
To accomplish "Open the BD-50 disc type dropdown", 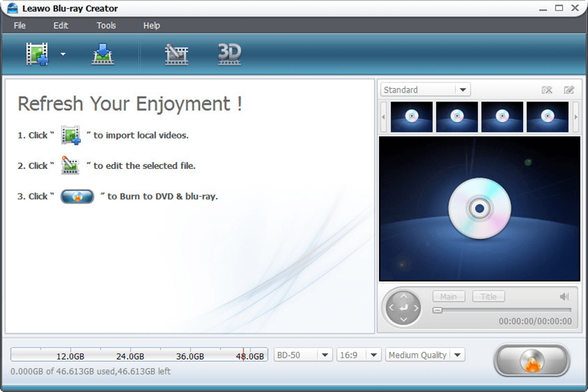I will coord(303,354).
